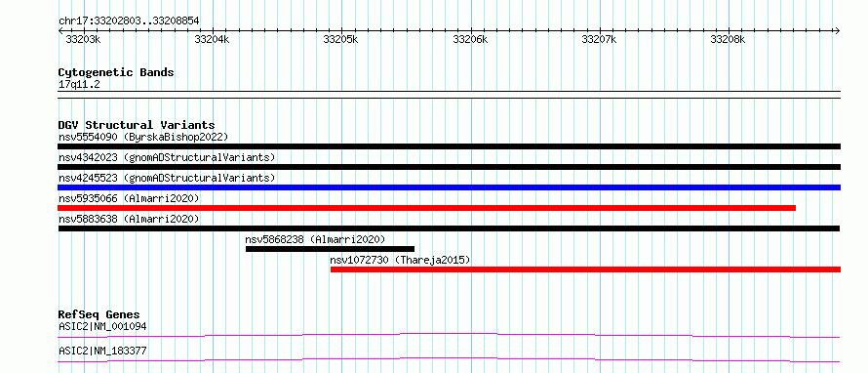Open the first gnomAD variant label nsv4342023
Screen dimensions: 868x373
(167, 157)
